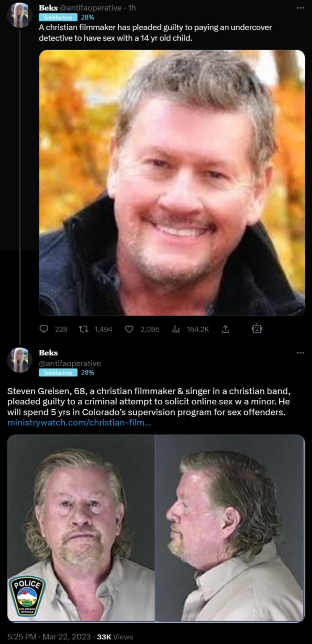This screenshot has width=312, height=644.
Task: Open the more options menu on the first tweet
Action: tap(300, 8)
